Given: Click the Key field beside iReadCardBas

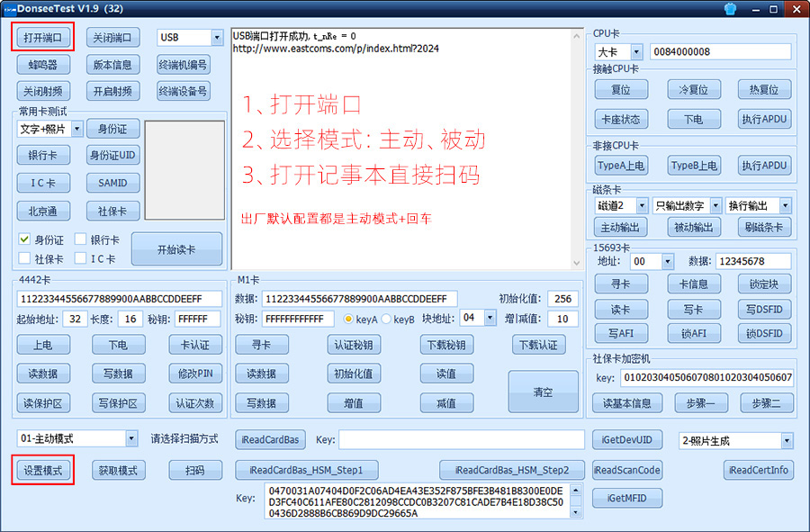Looking at the screenshot, I should pyautogui.click(x=460, y=440).
